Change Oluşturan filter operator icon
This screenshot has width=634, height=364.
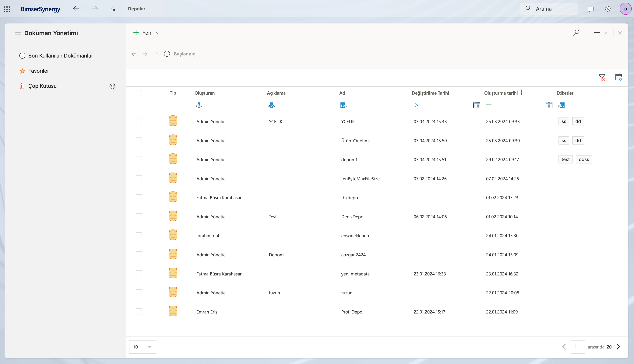coord(199,105)
